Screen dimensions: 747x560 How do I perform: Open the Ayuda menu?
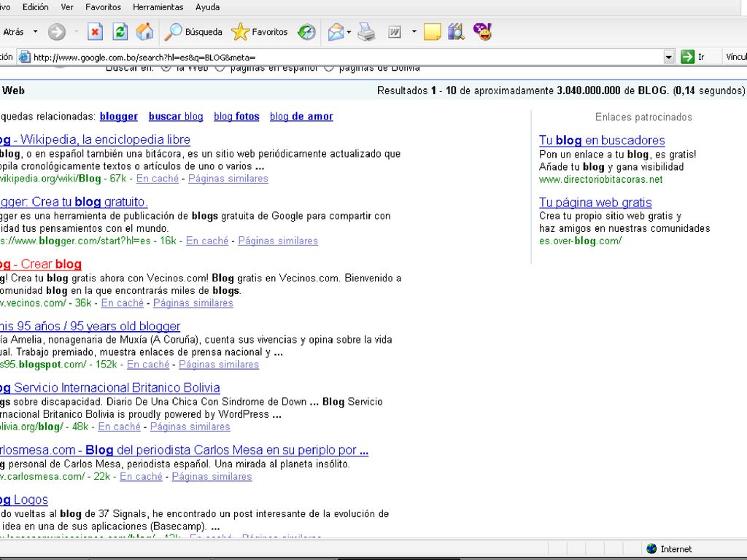click(x=208, y=7)
